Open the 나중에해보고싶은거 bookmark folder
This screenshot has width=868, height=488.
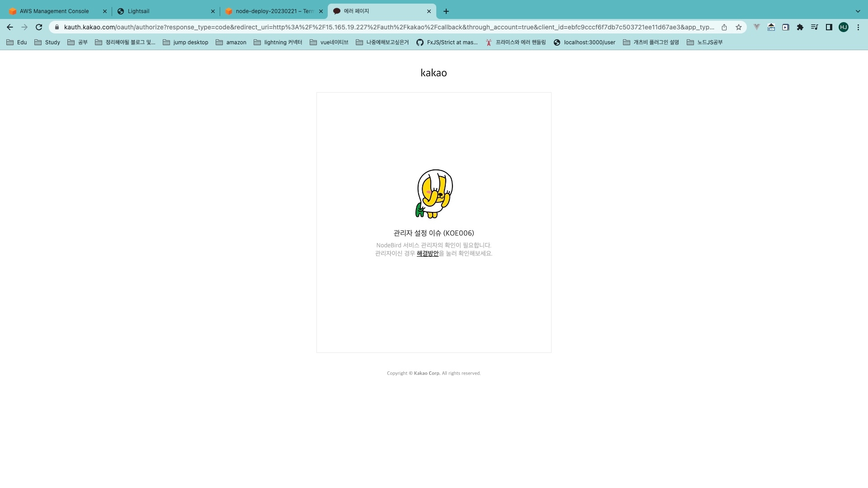click(382, 42)
